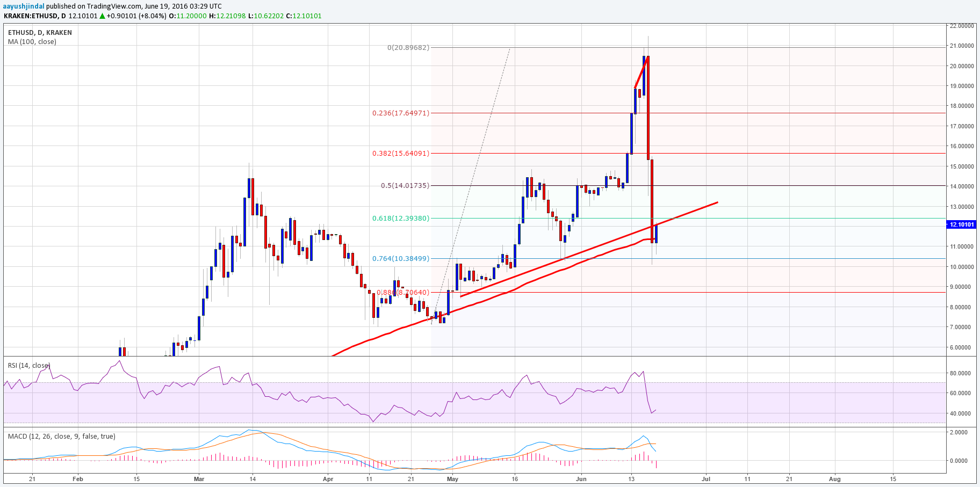Select the RSI (14, close) indicator label
The width and height of the screenshot is (980, 487).
28,366
